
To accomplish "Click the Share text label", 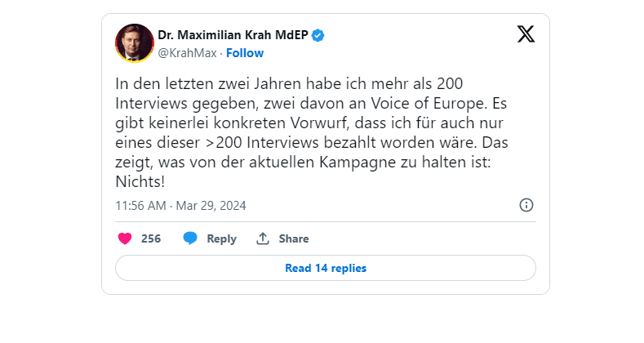I will [294, 238].
